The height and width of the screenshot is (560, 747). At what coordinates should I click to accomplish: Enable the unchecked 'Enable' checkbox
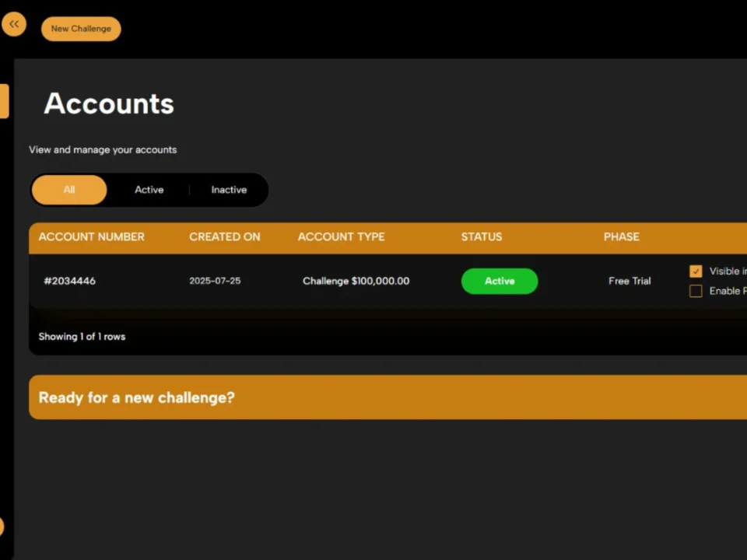(695, 290)
